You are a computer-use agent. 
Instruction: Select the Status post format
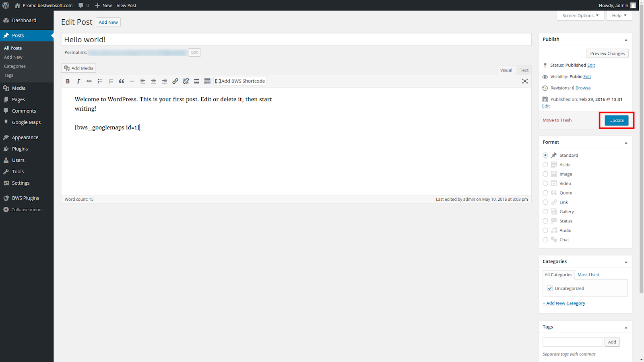545,221
